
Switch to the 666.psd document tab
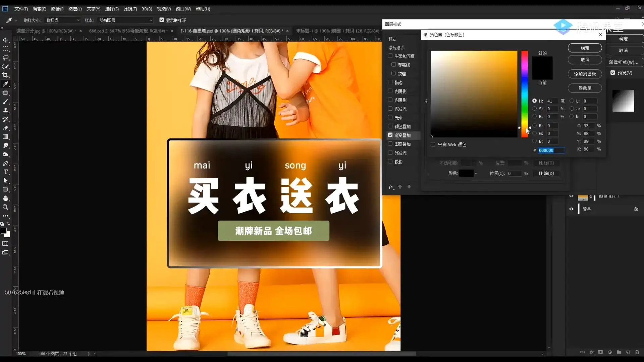(129, 31)
